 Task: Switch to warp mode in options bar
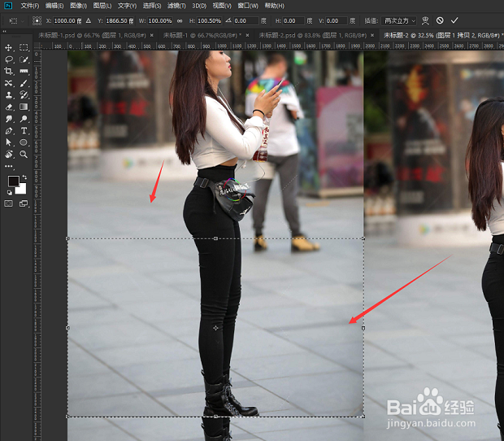pyautogui.click(x=425, y=20)
